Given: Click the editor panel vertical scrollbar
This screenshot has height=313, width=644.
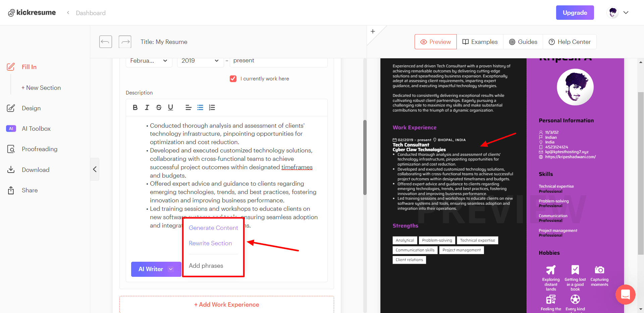Looking at the screenshot, I should click(365, 158).
